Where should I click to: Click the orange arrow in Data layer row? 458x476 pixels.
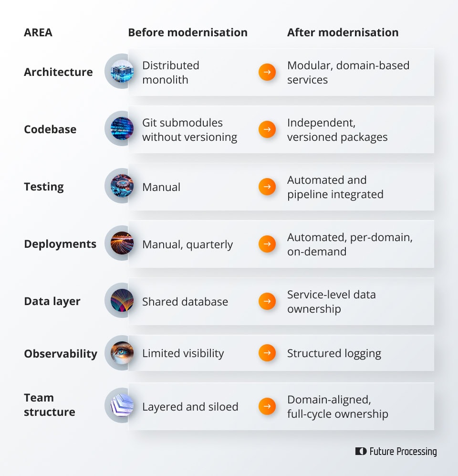(x=267, y=301)
